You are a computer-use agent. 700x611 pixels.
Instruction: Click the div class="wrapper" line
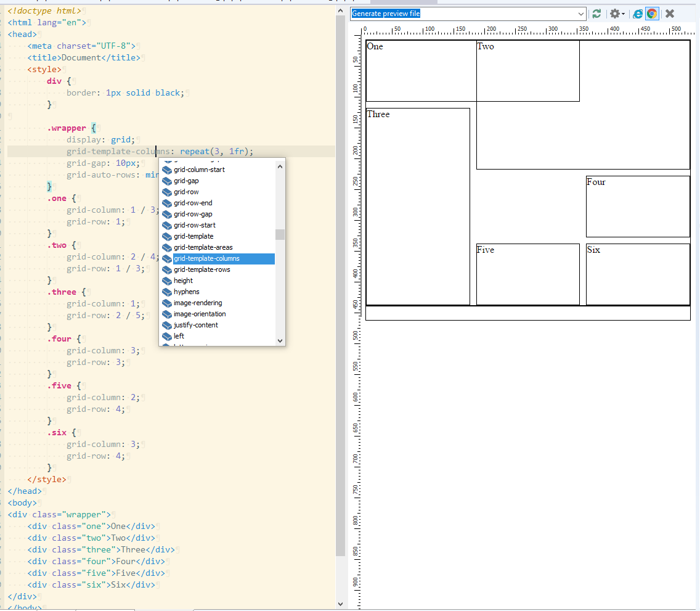pyautogui.click(x=59, y=515)
